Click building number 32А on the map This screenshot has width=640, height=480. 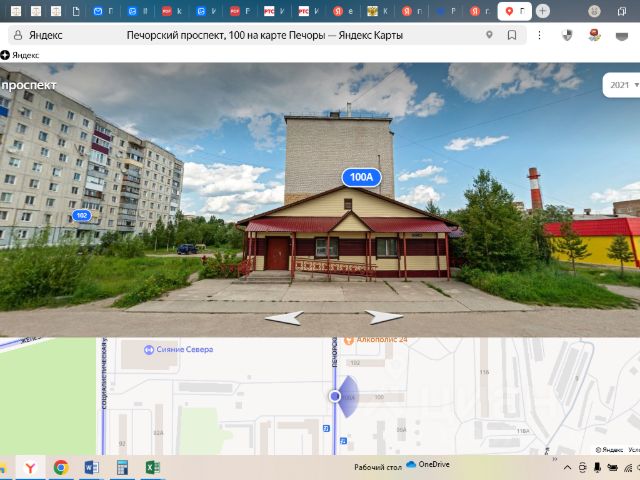[158, 433]
